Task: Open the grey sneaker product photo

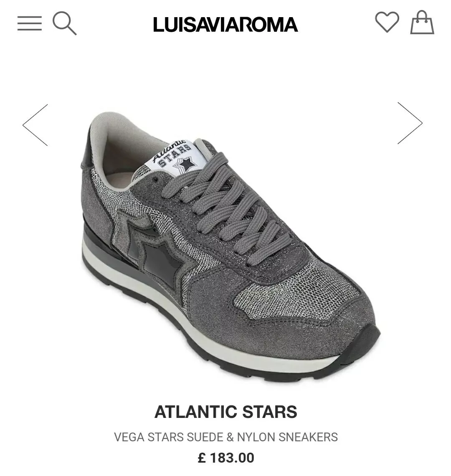Action: point(231,247)
